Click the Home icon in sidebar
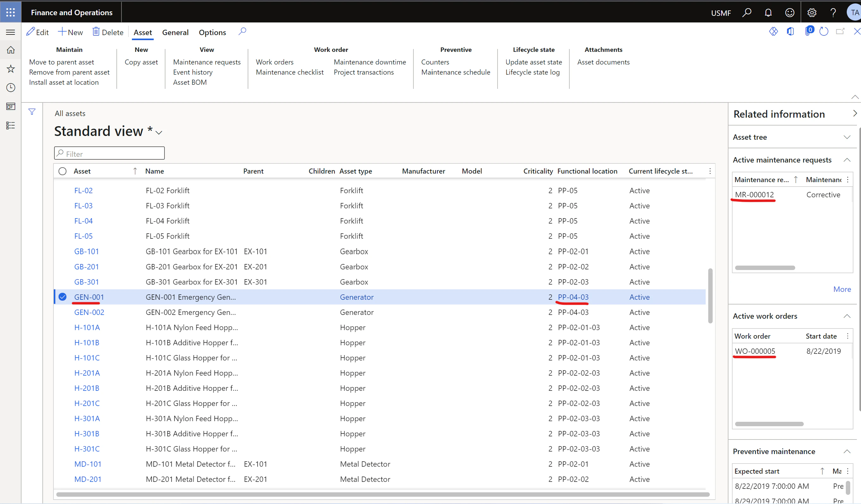This screenshot has width=861, height=504. (x=10, y=50)
